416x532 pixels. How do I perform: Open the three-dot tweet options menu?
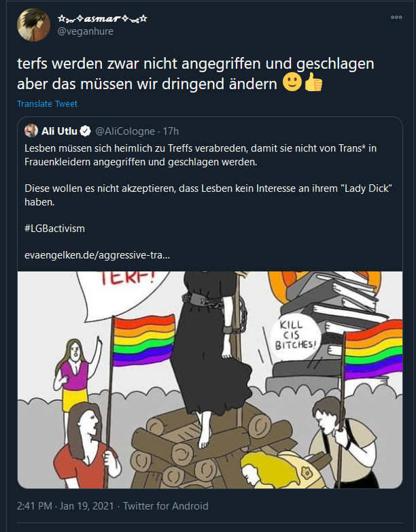point(396,17)
